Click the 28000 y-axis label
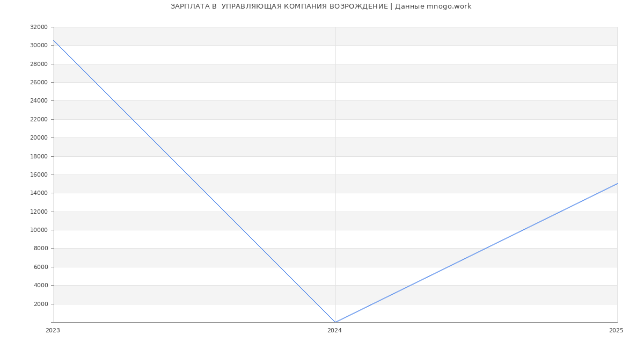Image resolution: width=644 pixels, height=349 pixels. point(39,64)
